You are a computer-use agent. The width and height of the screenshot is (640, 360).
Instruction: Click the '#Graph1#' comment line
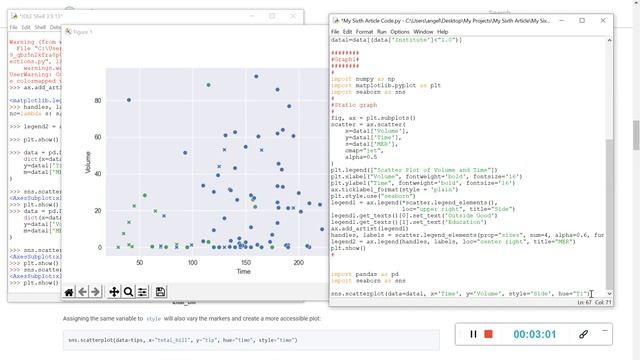pos(345,59)
